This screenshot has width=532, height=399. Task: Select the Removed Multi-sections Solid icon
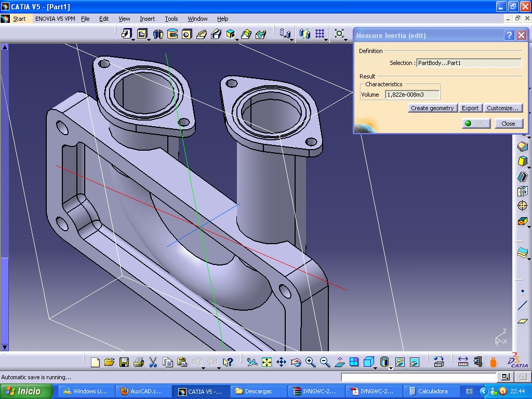(x=261, y=34)
